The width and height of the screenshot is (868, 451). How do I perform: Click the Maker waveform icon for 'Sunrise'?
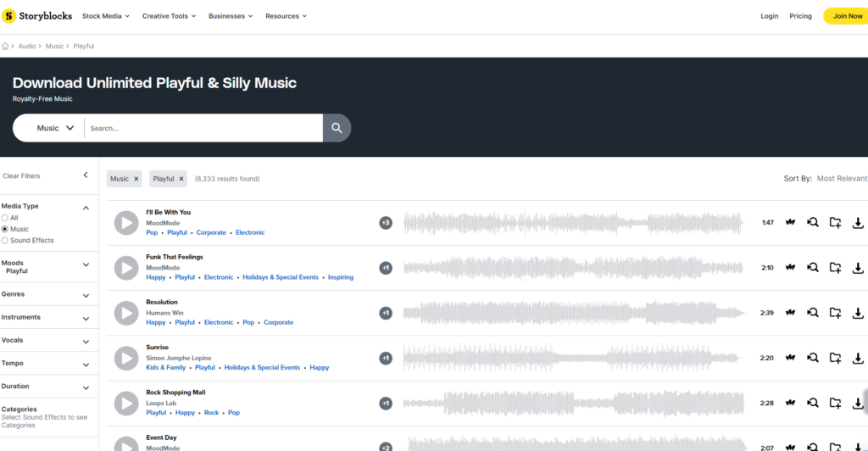(790, 358)
